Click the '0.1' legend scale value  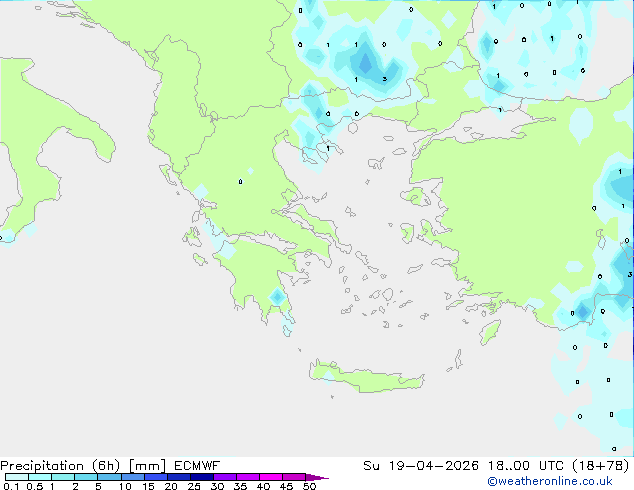11,486
